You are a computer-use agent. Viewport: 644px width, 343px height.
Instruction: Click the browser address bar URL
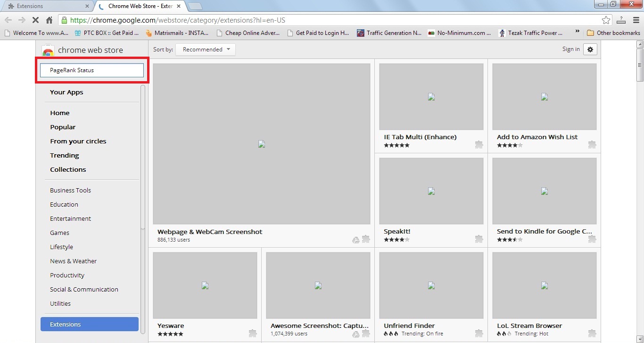[178, 20]
